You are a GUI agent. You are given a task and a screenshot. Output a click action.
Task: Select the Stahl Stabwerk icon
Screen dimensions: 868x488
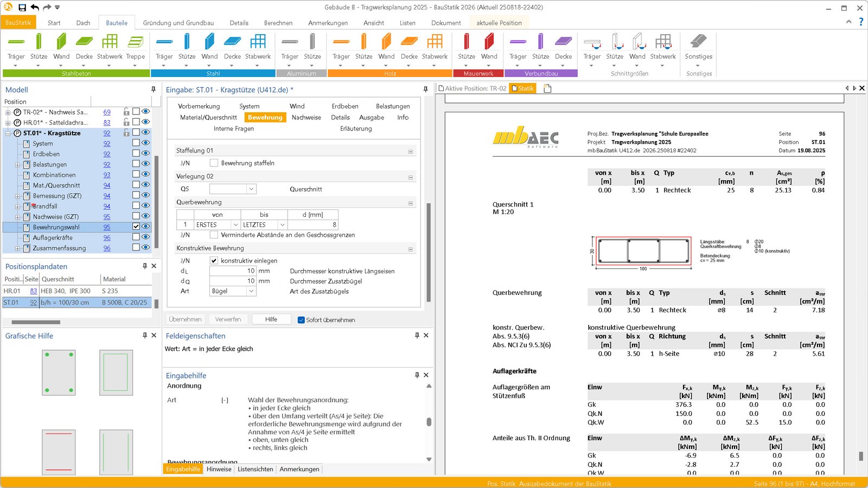(258, 42)
